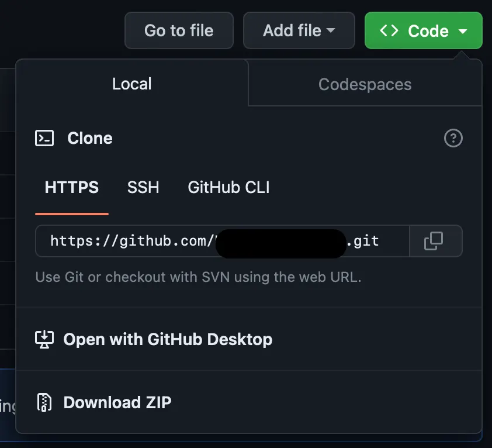Click the HTTPS clone URL field

click(x=223, y=241)
